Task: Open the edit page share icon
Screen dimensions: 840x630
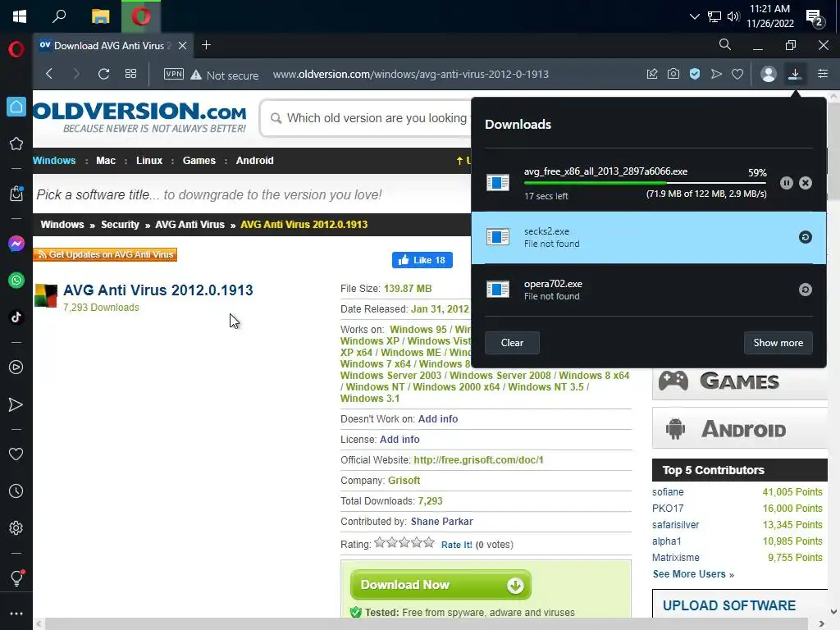Action: [x=652, y=74]
